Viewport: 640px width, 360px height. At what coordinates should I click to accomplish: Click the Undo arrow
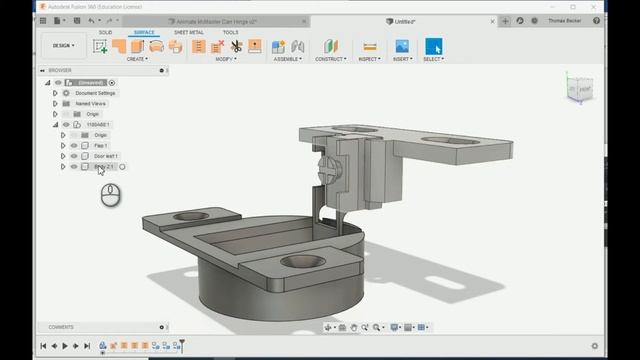pyautogui.click(x=91, y=21)
